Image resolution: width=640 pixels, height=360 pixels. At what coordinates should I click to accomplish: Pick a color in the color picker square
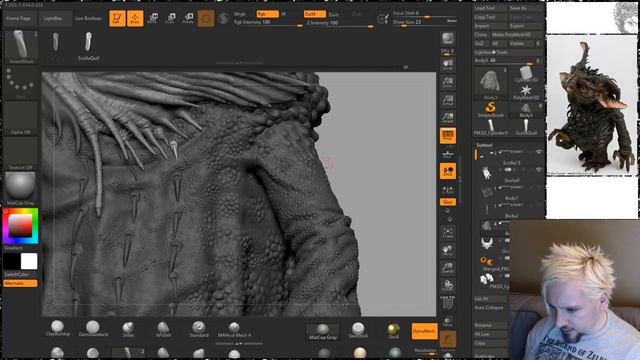point(20,226)
